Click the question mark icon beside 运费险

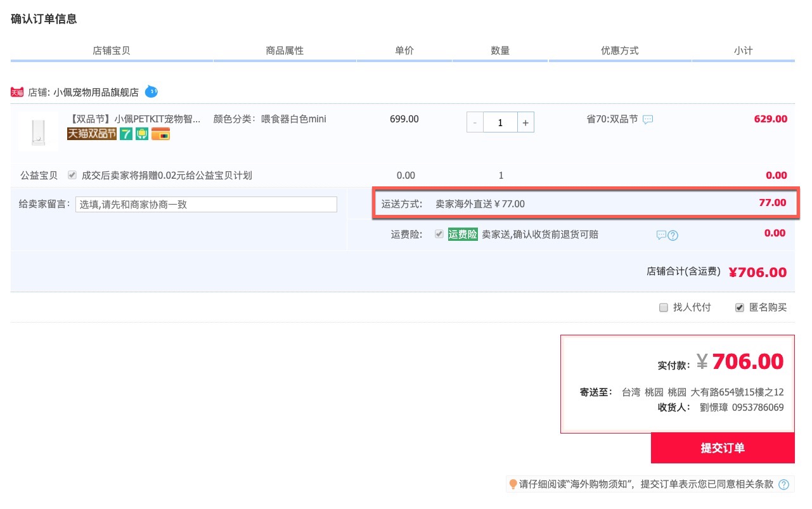(673, 235)
